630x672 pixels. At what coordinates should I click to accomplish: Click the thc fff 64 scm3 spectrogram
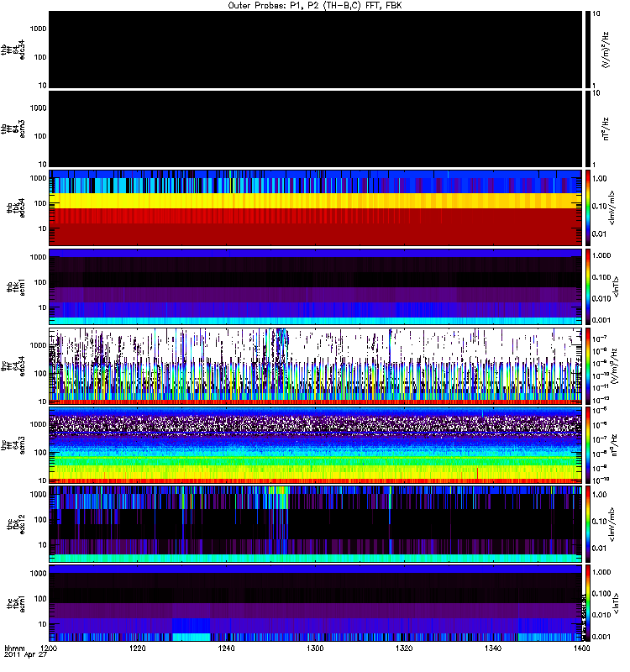(316, 445)
